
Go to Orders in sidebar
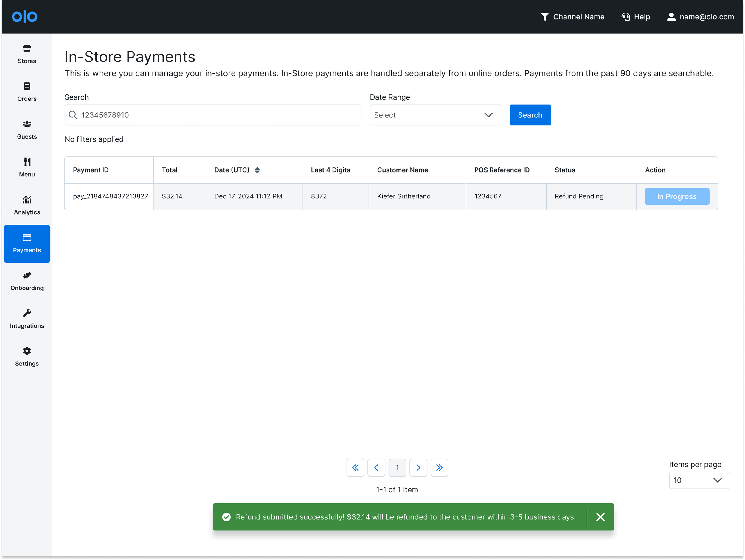27,91
